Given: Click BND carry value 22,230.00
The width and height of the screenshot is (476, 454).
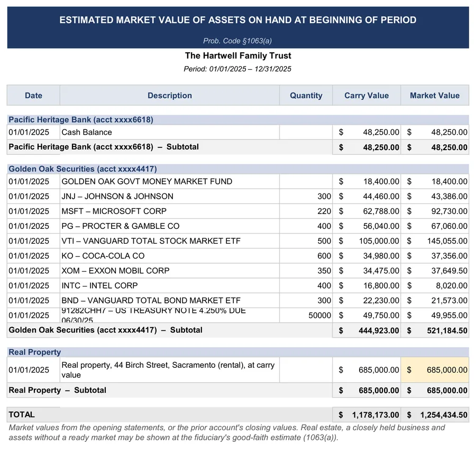Looking at the screenshot, I should 367,300.
